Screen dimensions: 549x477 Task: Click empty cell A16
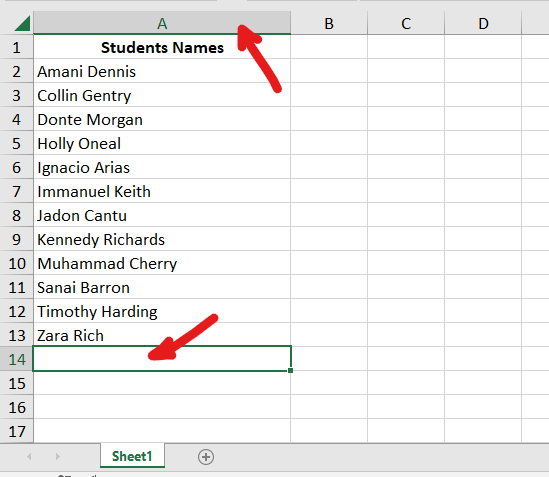[162, 407]
